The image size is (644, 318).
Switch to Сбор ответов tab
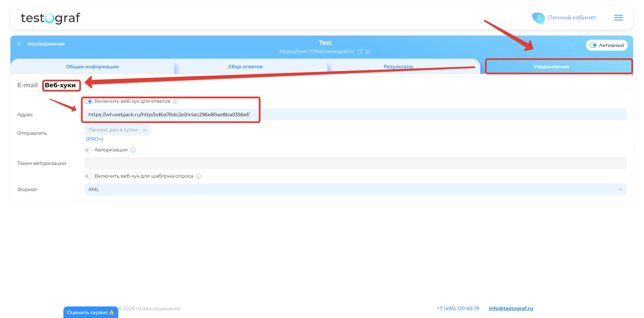point(245,67)
